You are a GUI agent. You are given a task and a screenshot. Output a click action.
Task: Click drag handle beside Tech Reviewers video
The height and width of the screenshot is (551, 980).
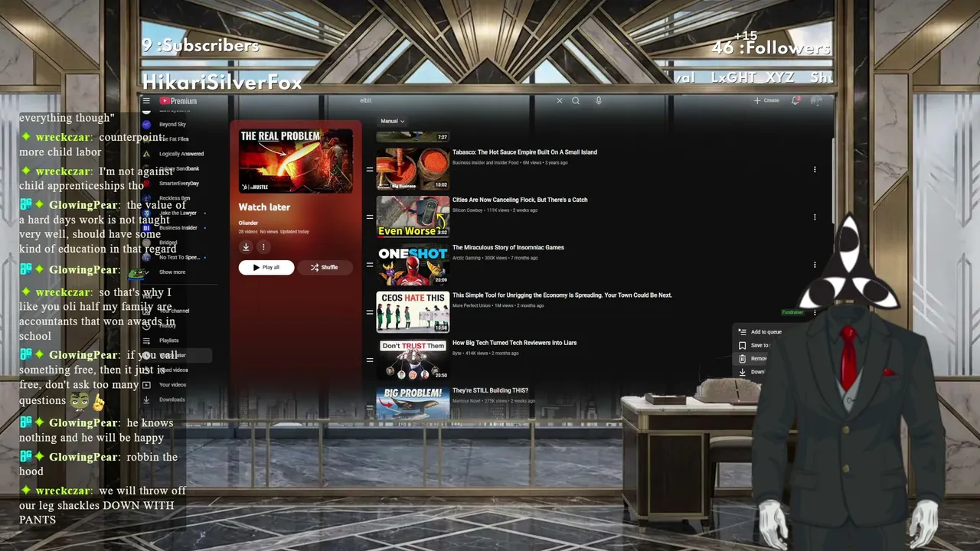[x=369, y=360]
